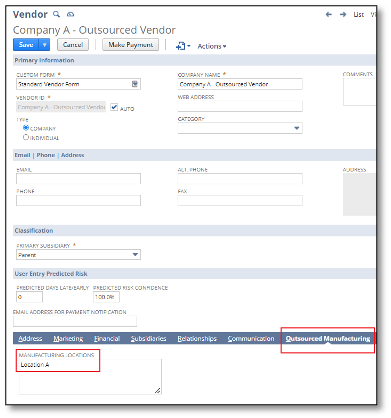
Task: Click the payment notification email field
Action: pyautogui.click(x=75, y=321)
